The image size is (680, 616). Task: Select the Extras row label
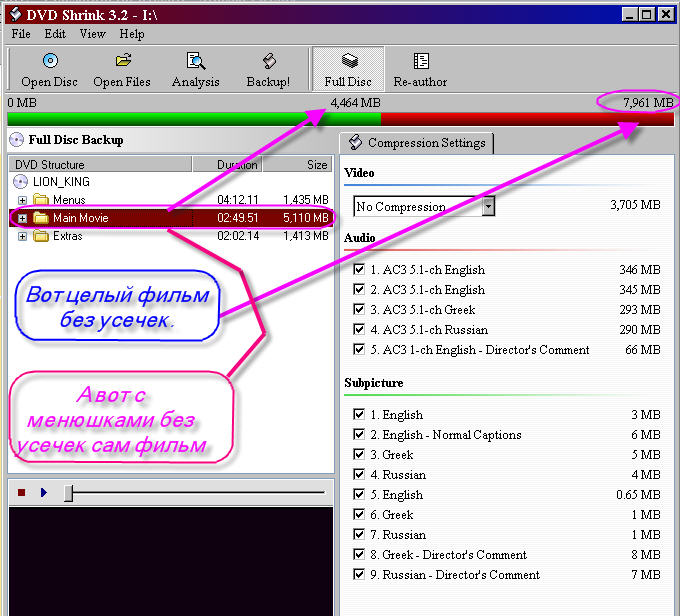click(68, 236)
